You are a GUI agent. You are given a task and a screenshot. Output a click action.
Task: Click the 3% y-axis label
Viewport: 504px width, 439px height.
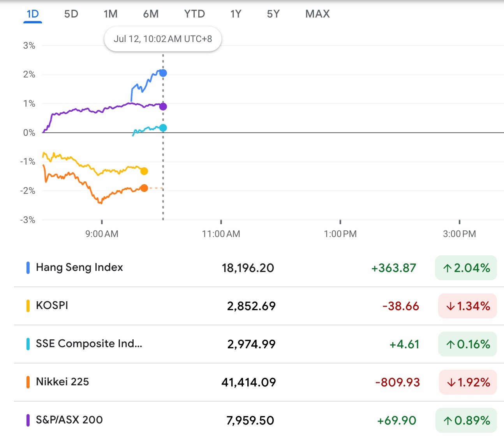pos(29,46)
